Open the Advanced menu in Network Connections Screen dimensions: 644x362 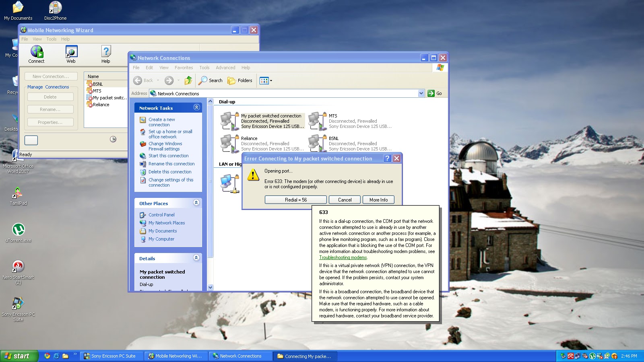(225, 68)
